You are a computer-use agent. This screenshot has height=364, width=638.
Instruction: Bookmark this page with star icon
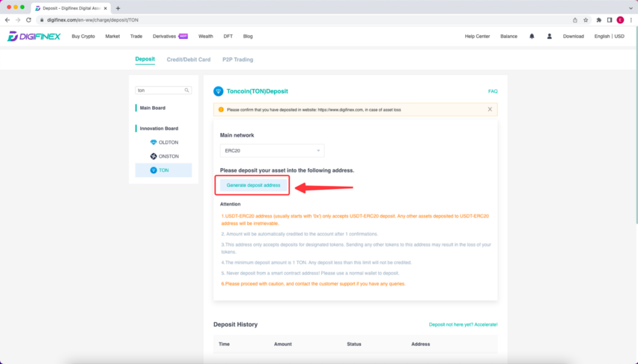[x=586, y=20]
